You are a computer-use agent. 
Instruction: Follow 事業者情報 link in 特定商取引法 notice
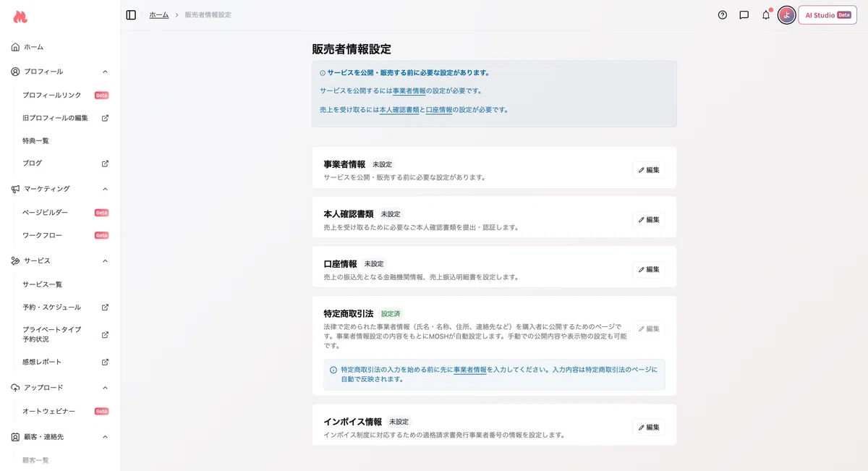click(470, 370)
